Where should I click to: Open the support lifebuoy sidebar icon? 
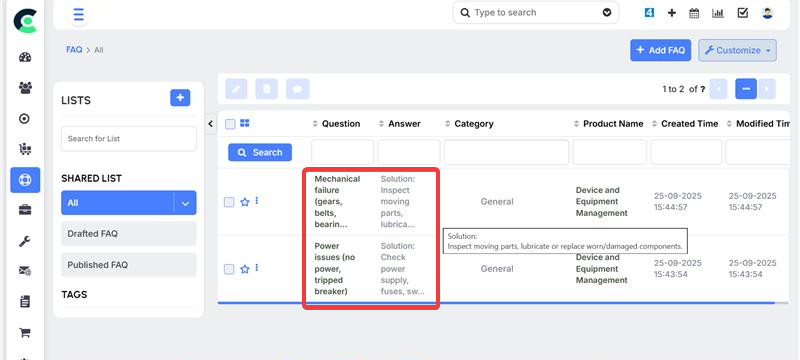[x=25, y=180]
